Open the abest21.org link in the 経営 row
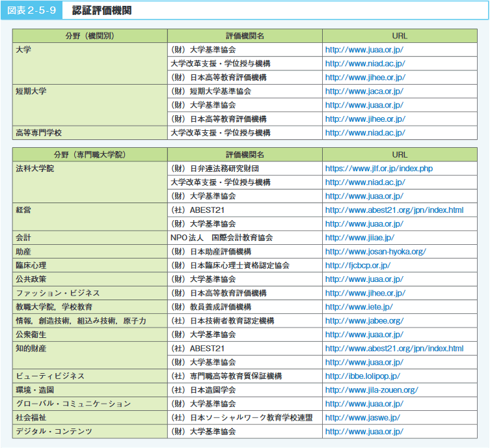Screen dimensions: 490x448 tap(394, 210)
